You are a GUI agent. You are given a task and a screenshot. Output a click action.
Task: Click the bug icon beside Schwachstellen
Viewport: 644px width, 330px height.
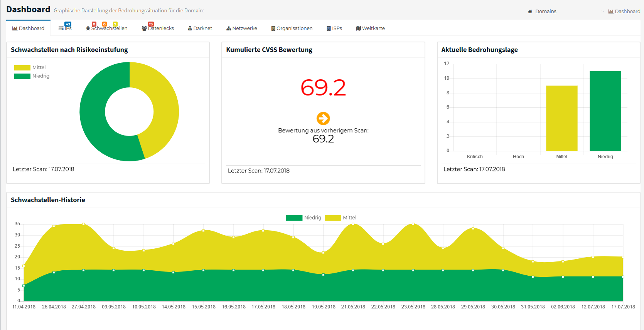click(x=88, y=28)
